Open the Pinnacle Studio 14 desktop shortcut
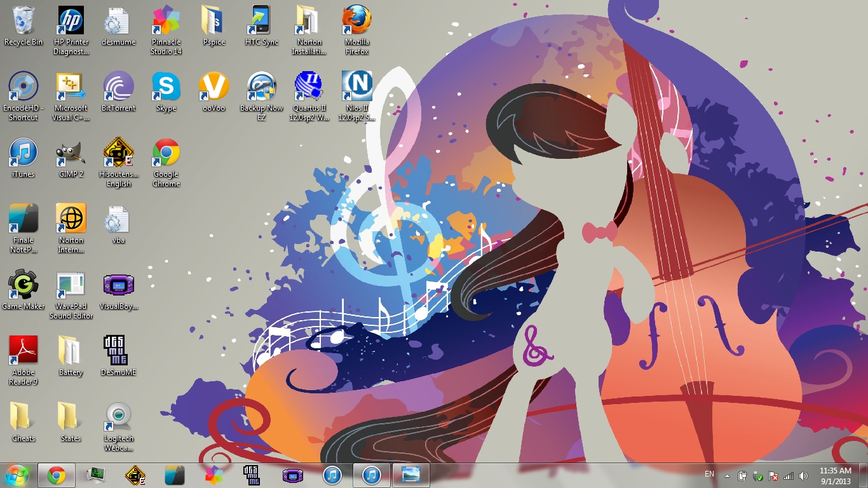The image size is (868, 488). 166,30
